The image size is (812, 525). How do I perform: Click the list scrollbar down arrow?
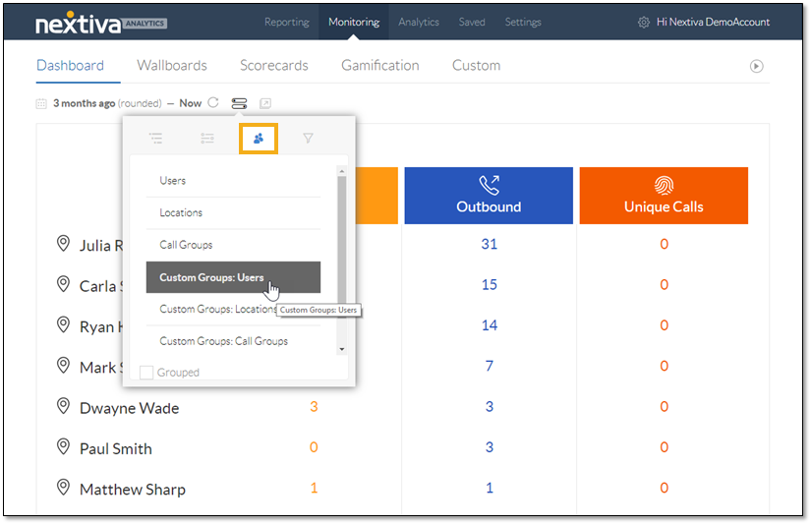click(x=342, y=349)
